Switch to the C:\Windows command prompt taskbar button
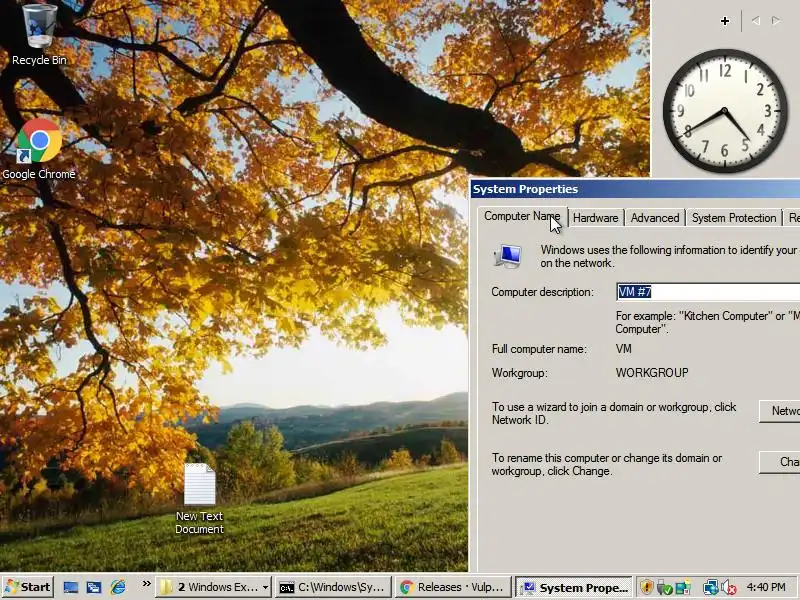The width and height of the screenshot is (800, 600). 334,587
